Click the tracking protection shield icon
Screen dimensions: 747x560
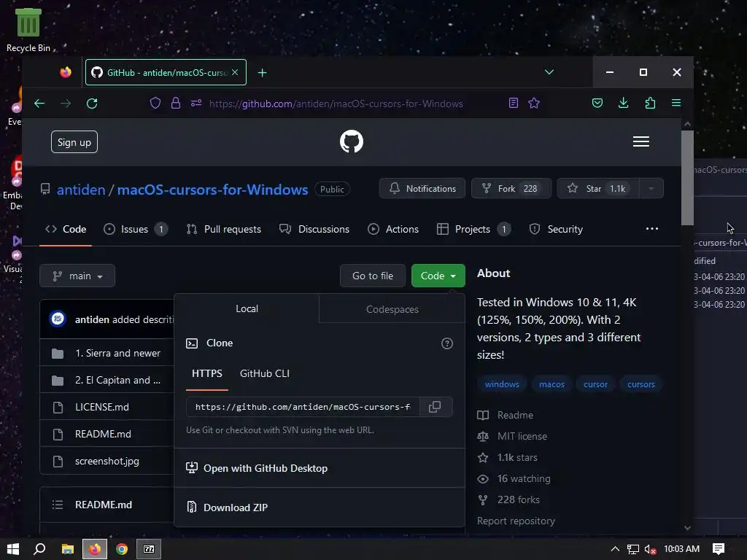pyautogui.click(x=155, y=104)
